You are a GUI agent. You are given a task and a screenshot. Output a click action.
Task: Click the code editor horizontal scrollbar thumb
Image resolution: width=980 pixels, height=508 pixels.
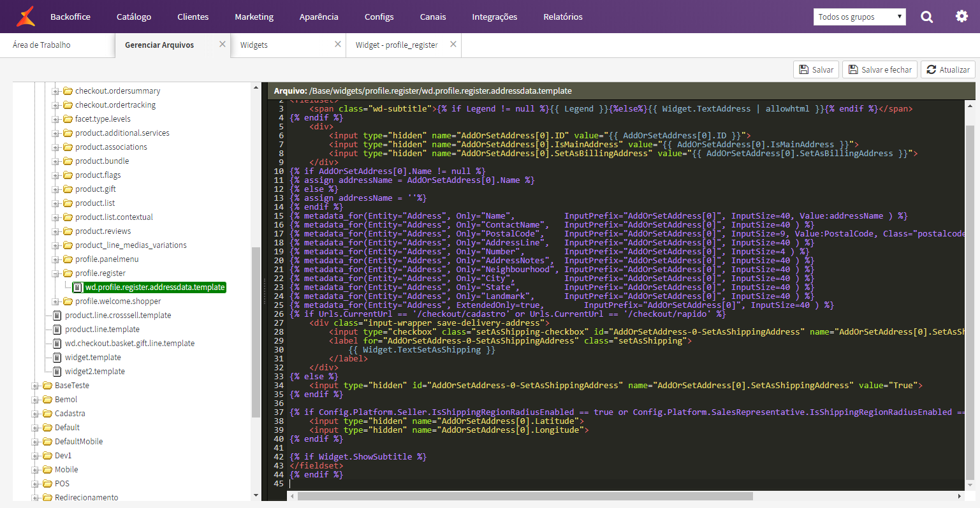(525, 496)
